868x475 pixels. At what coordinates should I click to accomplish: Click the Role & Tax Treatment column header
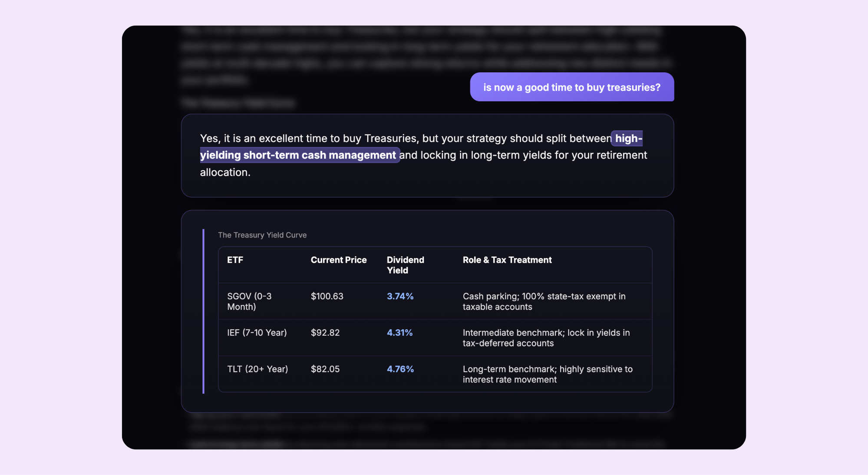click(x=507, y=260)
